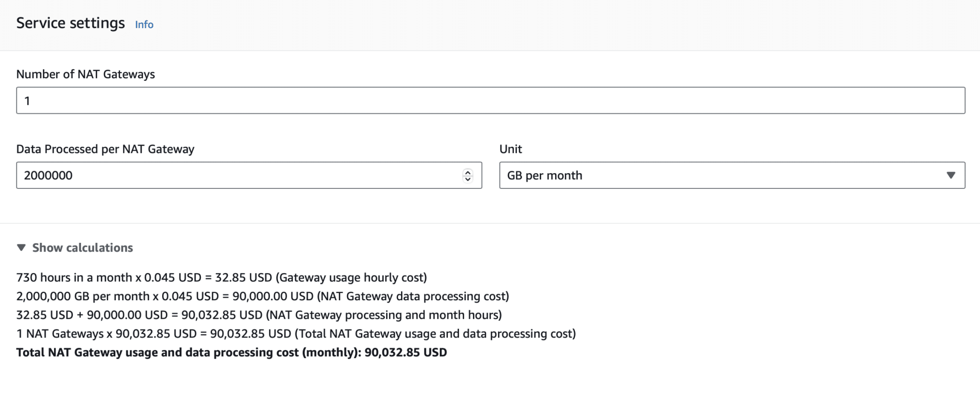Screen dimensions: 980x393
Task: Click the Show calculations label
Action: pyautogui.click(x=82, y=248)
